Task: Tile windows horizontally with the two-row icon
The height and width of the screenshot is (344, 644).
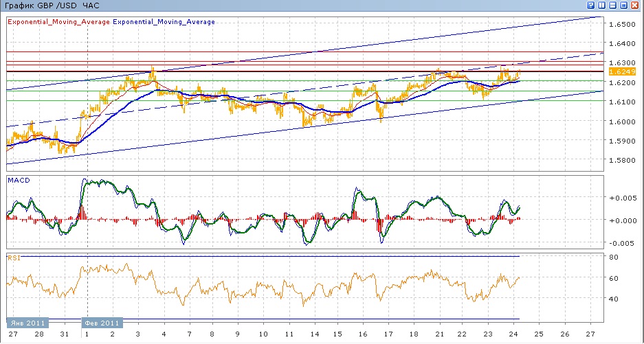Action: (x=613, y=5)
